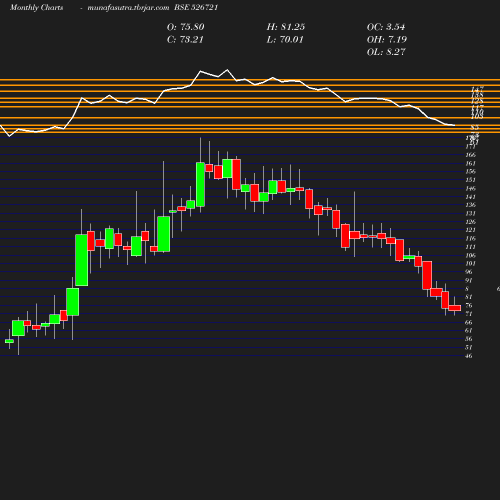This screenshot has width=500, height=500.
Task: Click price axis label 151
Action: 470,180
